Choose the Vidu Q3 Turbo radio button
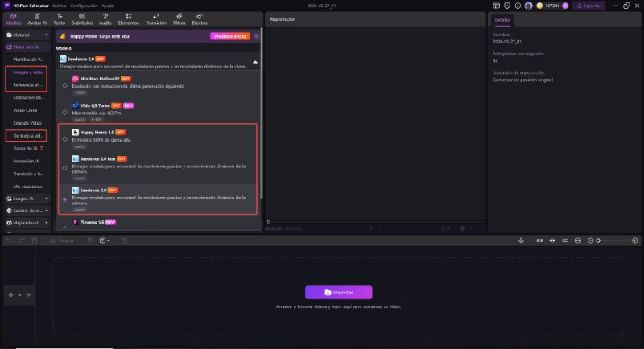Image resolution: width=644 pixels, height=349 pixels. pos(64,112)
